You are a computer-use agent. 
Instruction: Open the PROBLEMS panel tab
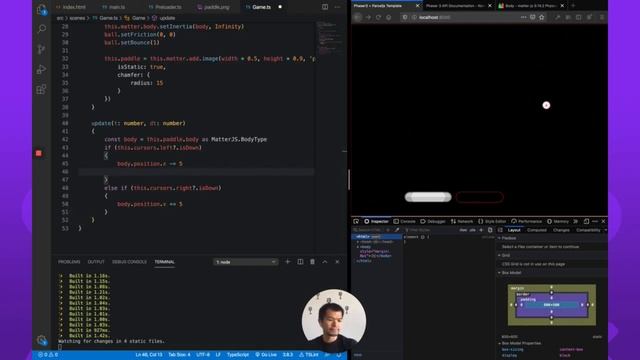[x=69, y=262]
